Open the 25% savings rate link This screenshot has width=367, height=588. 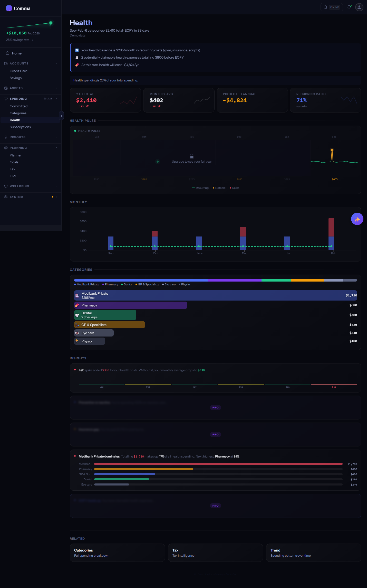[20, 40]
